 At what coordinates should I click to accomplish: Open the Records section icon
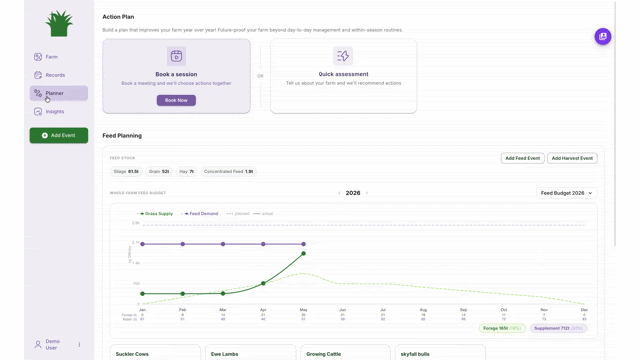38,75
